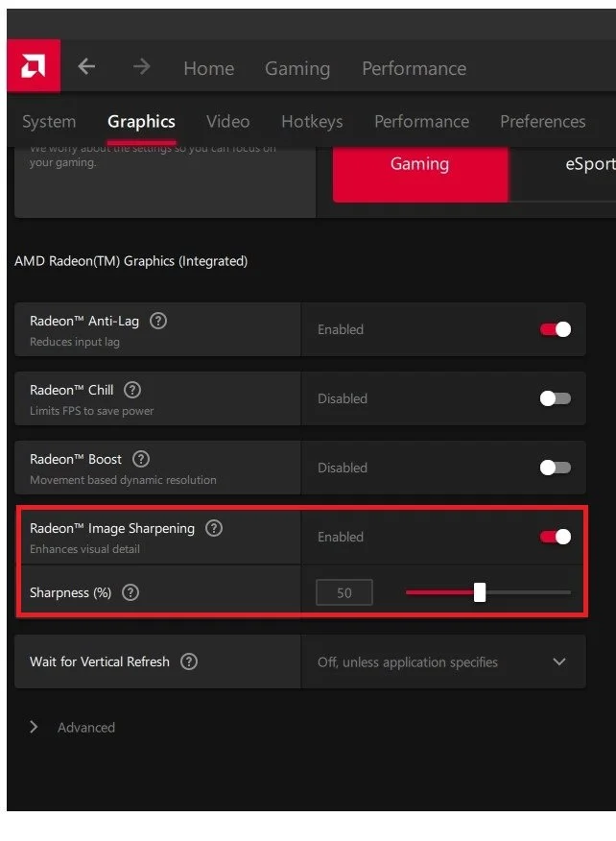This screenshot has height=841, width=616.
Task: Open help for Sharpness (%)
Action: pos(130,592)
